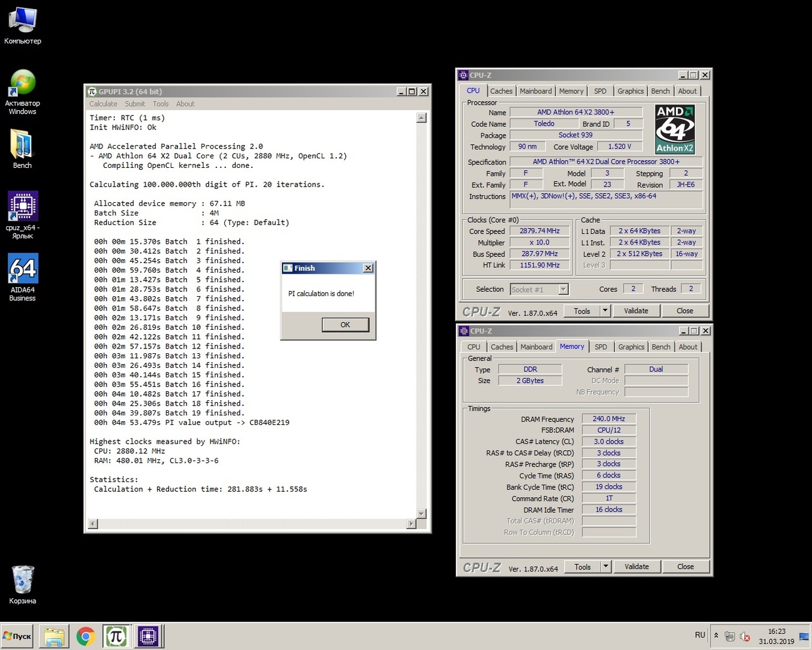Image resolution: width=812 pixels, height=650 pixels.
Task: Maximize the GPUPI window
Action: click(x=412, y=91)
